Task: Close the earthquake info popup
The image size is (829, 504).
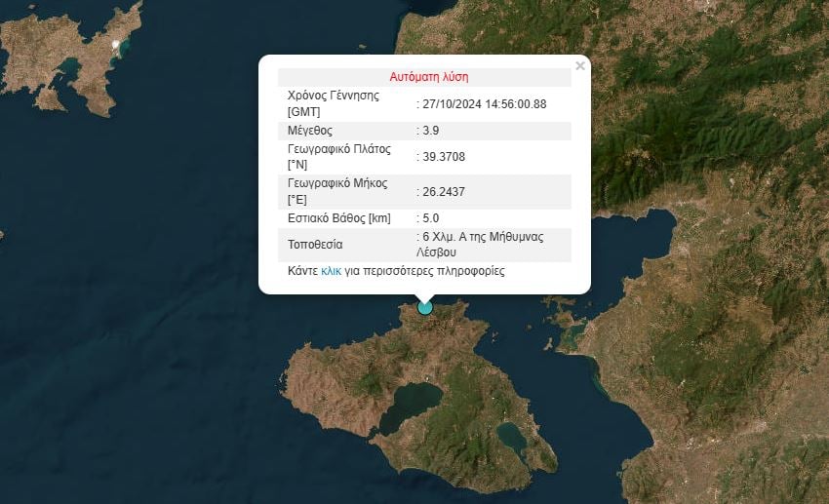Action: [x=580, y=66]
